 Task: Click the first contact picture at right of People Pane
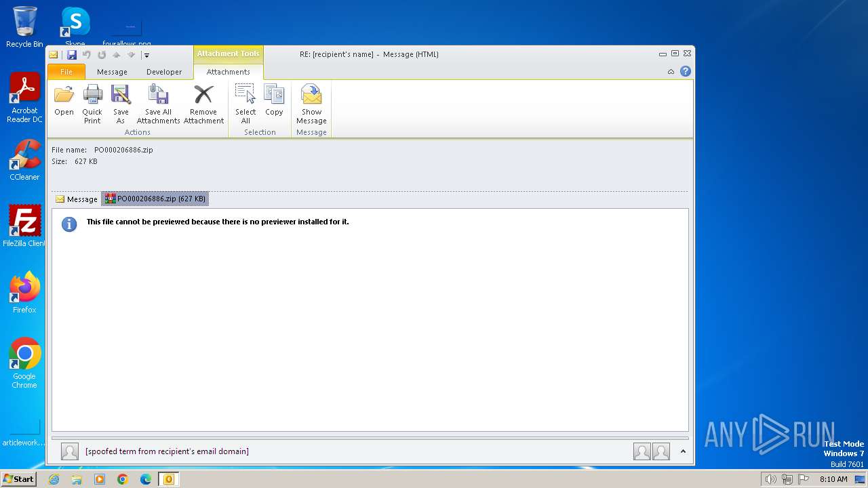tap(642, 451)
